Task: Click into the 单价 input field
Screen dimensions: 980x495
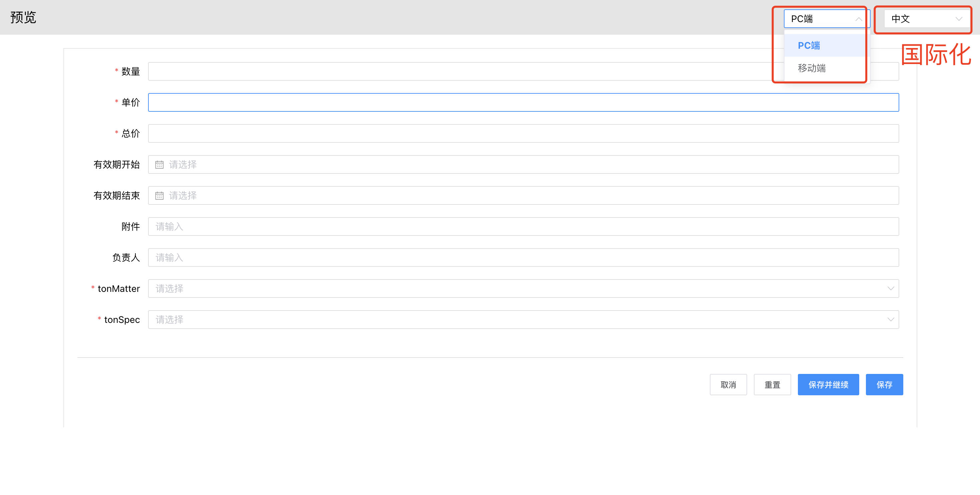Action: (x=523, y=103)
